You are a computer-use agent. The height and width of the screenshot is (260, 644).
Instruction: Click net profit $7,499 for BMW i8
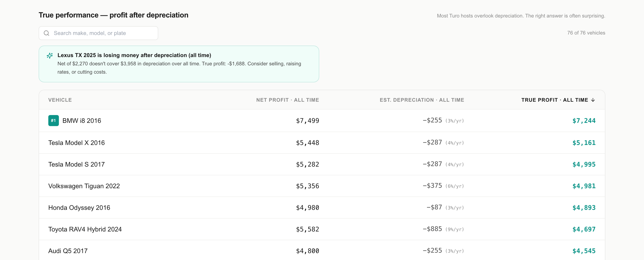(x=308, y=121)
